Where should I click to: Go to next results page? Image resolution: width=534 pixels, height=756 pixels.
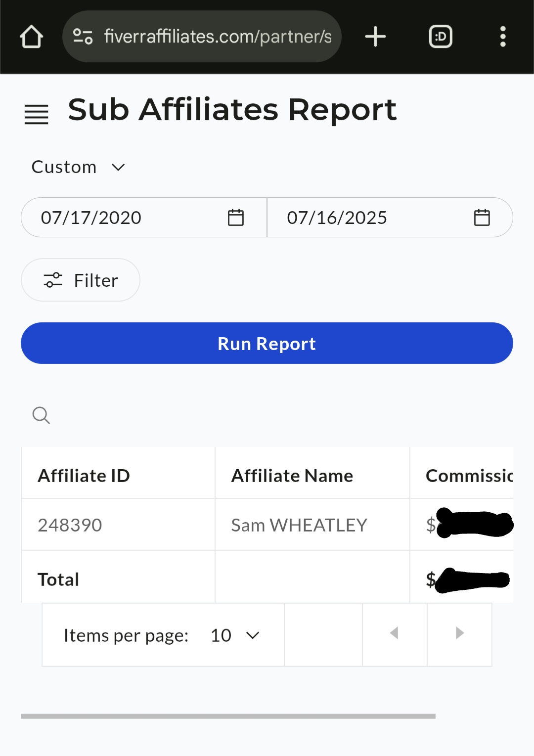pyautogui.click(x=459, y=633)
